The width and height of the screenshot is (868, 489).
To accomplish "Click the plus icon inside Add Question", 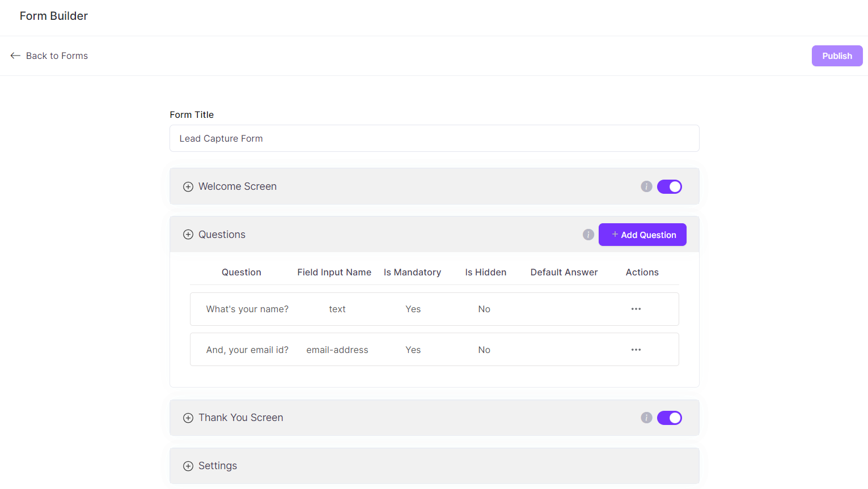I will [615, 234].
